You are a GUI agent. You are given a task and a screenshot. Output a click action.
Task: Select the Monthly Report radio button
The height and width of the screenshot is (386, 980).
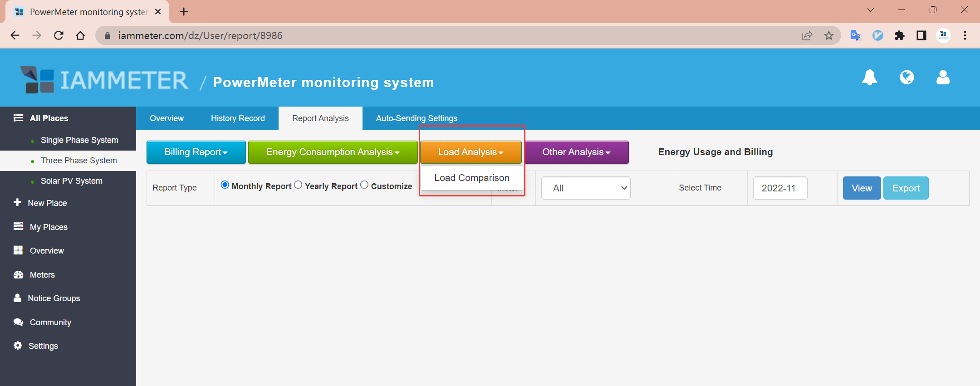coord(225,185)
